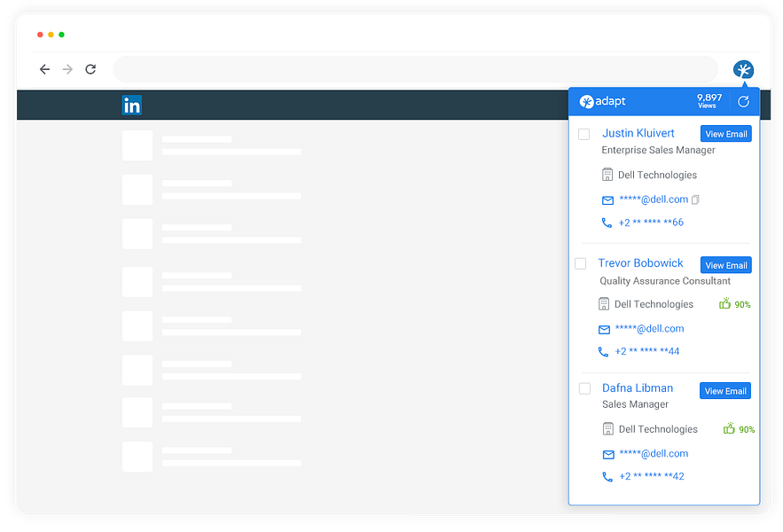The height and width of the screenshot is (532, 783).
Task: Reveal Trevor Bobowick's email with View Email
Action: pyautogui.click(x=726, y=265)
